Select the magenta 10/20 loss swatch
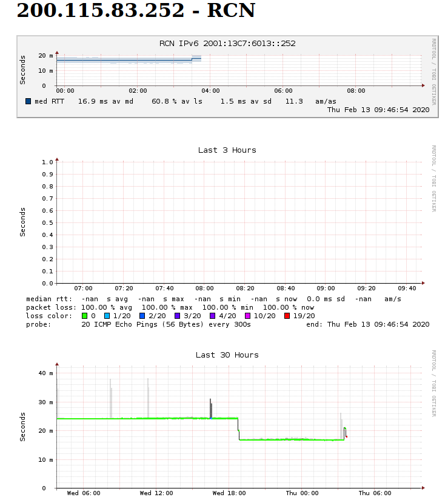448x500 pixels. click(x=248, y=316)
